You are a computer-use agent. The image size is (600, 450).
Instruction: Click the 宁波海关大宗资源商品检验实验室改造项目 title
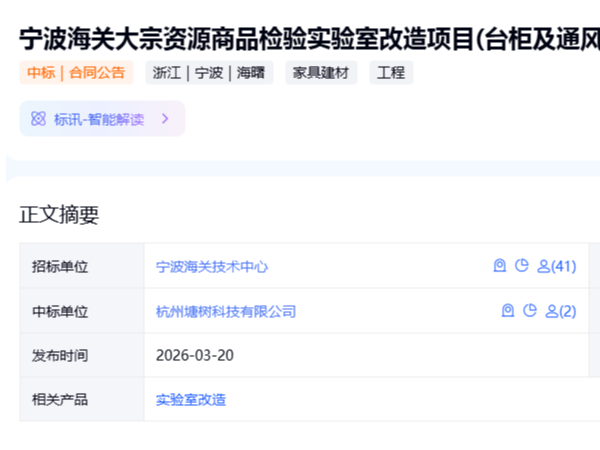tap(310, 39)
